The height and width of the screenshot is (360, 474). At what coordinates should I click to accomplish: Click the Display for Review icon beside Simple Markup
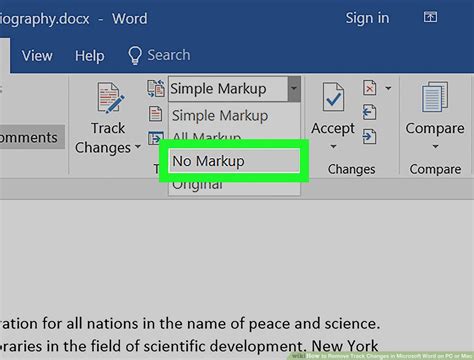[x=156, y=88]
